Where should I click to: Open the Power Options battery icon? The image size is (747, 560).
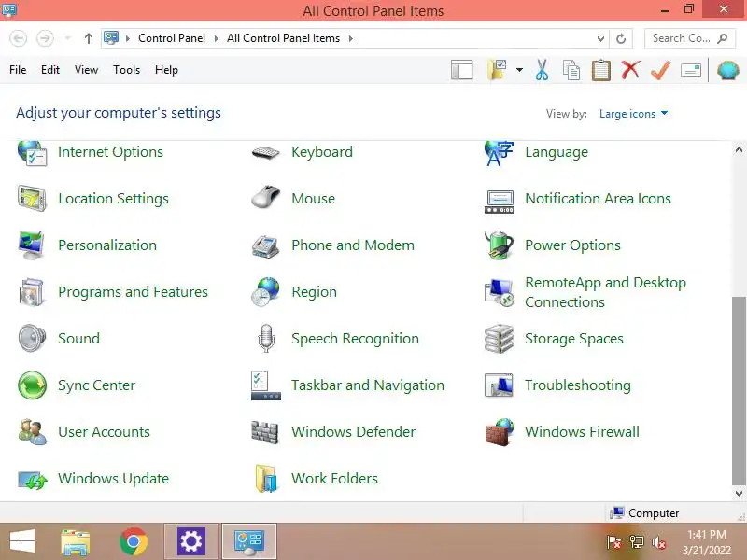tap(499, 245)
